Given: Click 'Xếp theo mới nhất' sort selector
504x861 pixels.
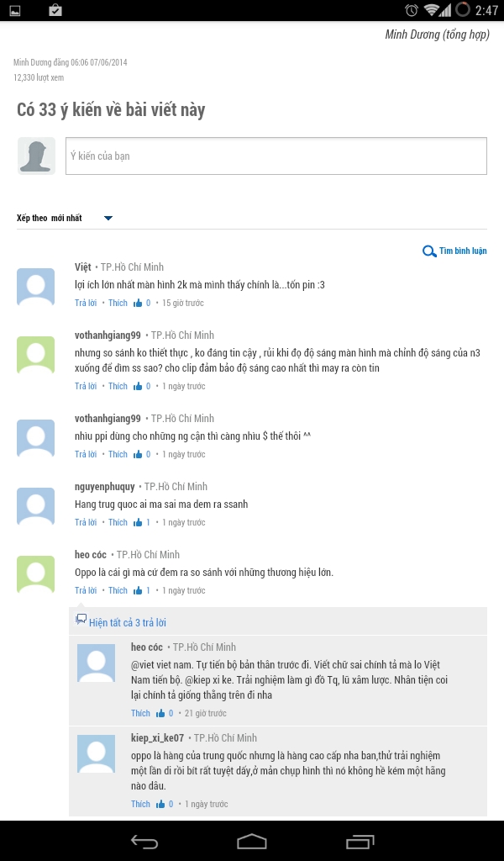Looking at the screenshot, I should pos(50,219).
